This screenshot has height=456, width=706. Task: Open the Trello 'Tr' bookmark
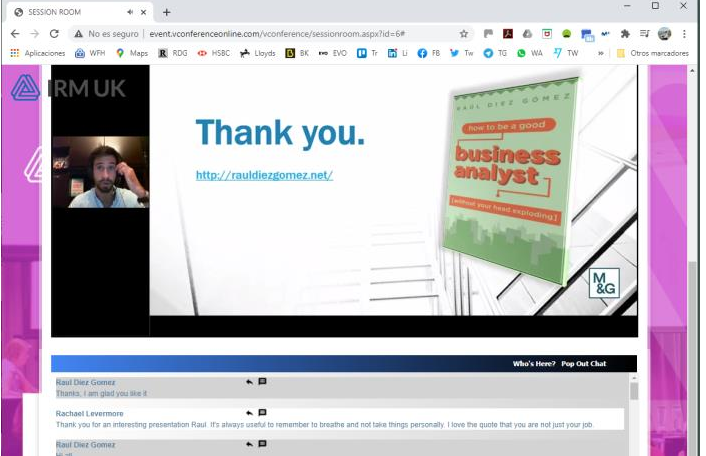click(367, 53)
